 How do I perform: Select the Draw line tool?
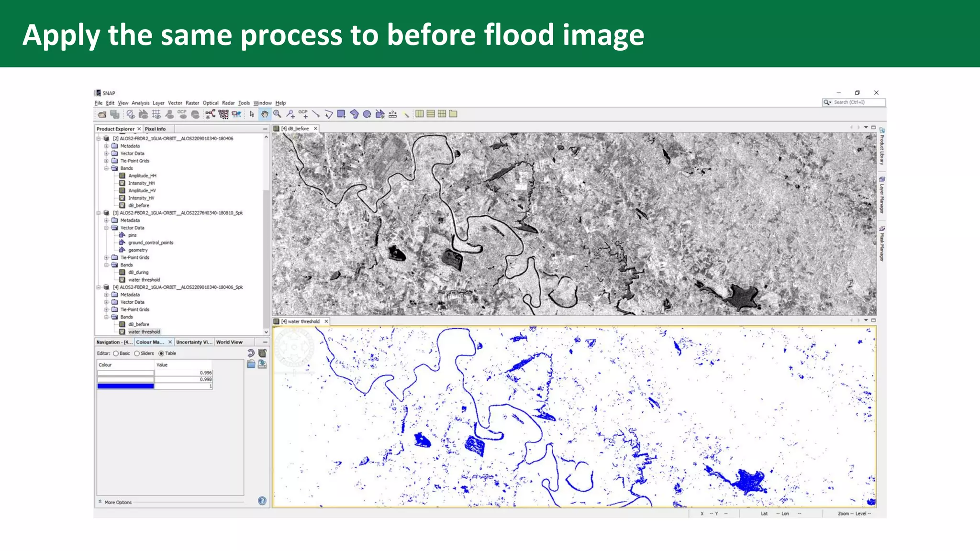coord(316,114)
